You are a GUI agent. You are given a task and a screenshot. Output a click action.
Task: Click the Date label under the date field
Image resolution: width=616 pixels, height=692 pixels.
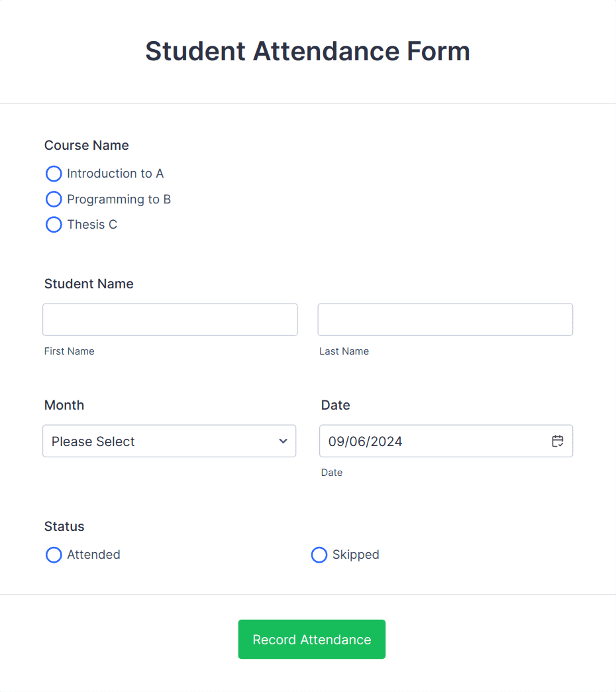click(332, 473)
